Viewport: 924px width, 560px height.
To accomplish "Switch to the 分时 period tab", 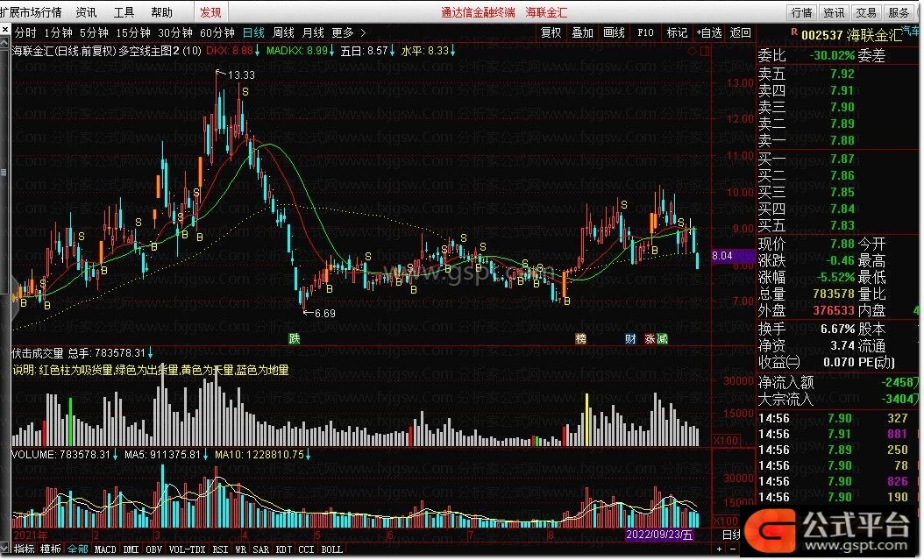I will coord(25,33).
